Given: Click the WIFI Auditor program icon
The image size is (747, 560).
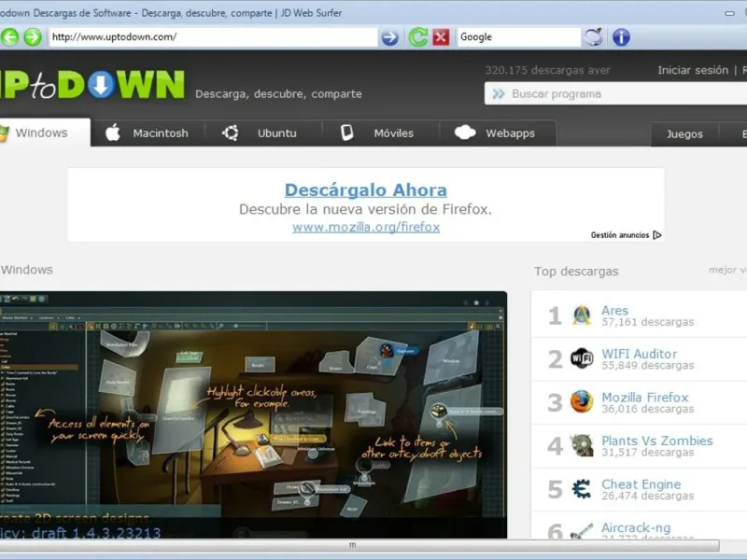Looking at the screenshot, I should pyautogui.click(x=582, y=358).
